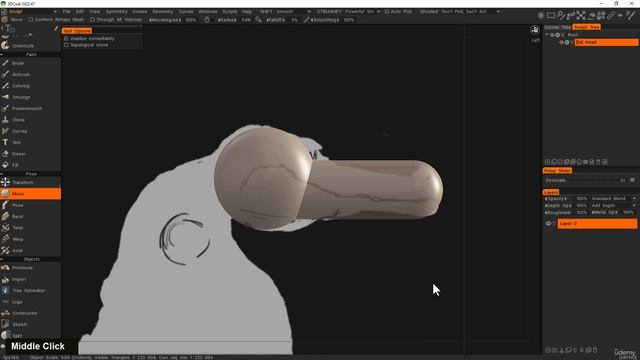Select the Eraser tool

31,154
